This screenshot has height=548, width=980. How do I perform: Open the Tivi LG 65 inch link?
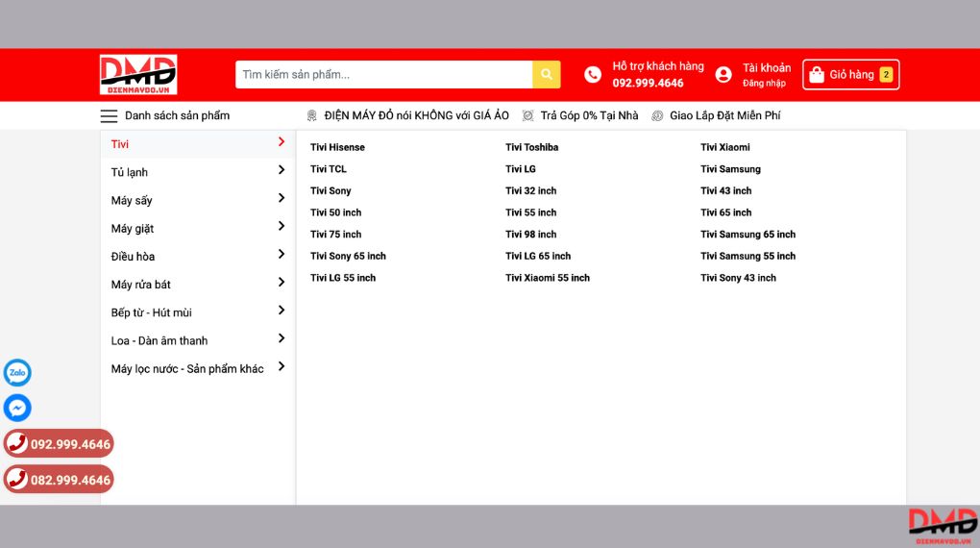[x=538, y=256]
